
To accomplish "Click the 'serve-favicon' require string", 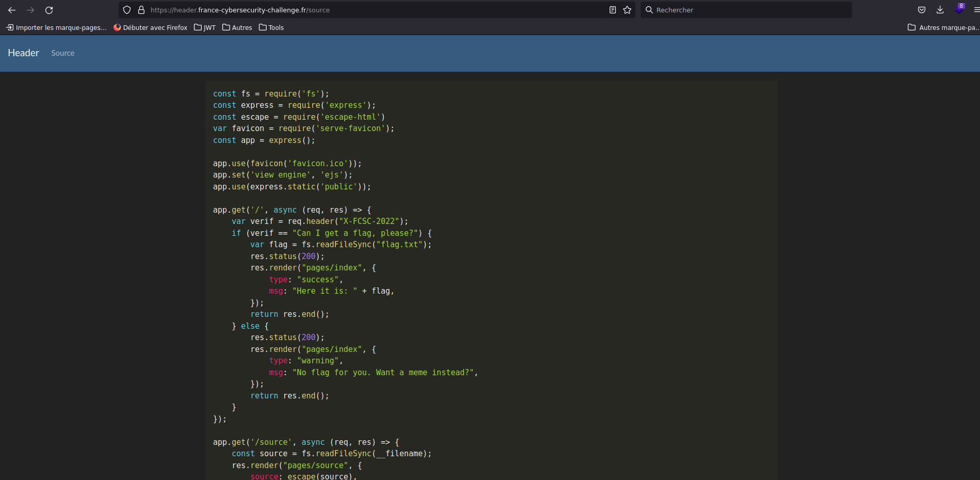I will [x=351, y=129].
